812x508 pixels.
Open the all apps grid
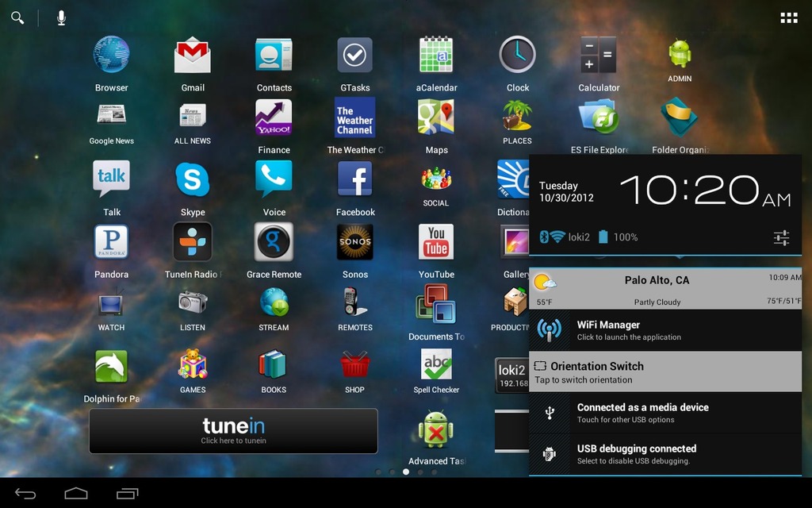(789, 18)
